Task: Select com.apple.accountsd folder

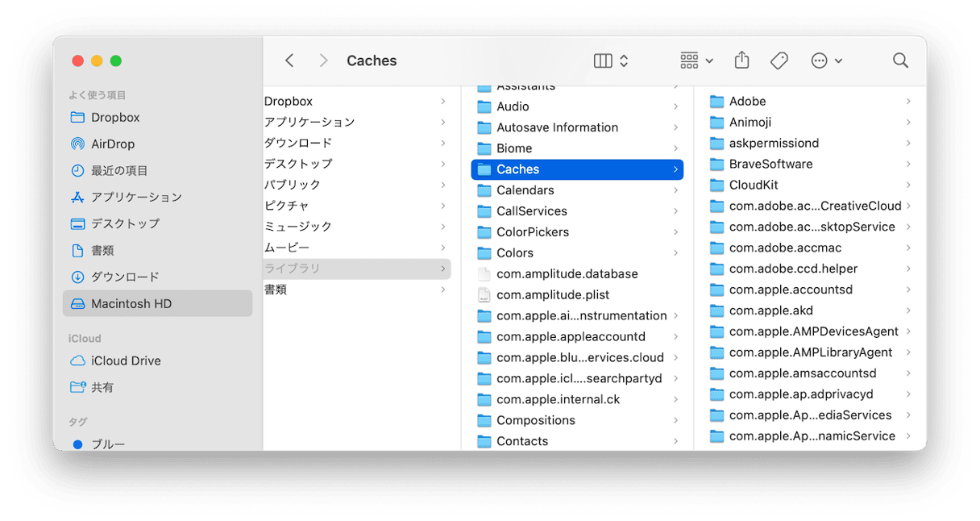Action: click(810, 290)
